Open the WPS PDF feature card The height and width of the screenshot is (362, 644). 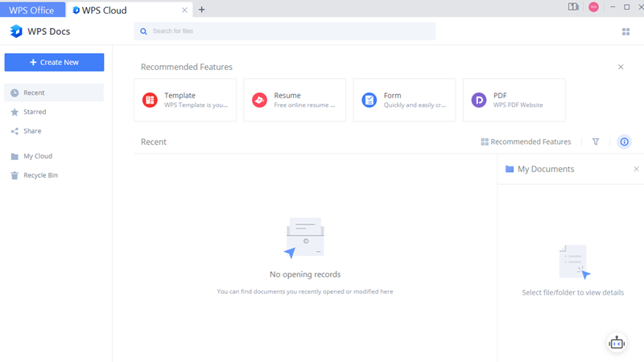click(514, 100)
